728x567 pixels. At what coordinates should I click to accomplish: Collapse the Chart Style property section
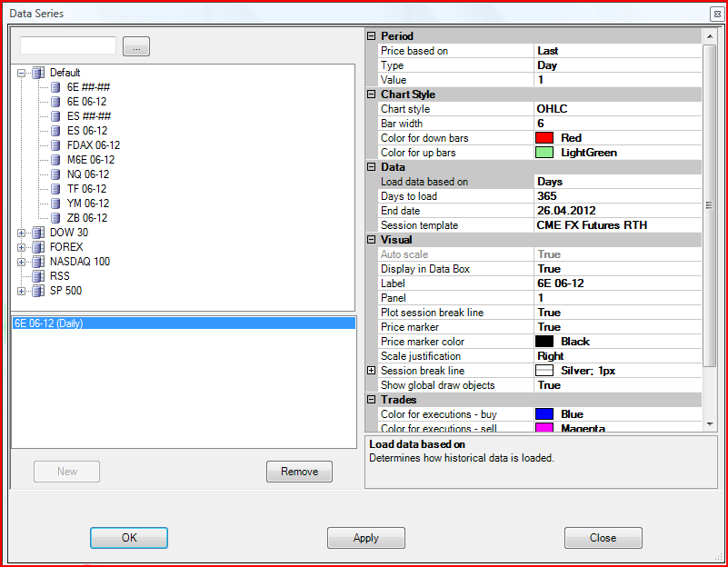tap(372, 94)
